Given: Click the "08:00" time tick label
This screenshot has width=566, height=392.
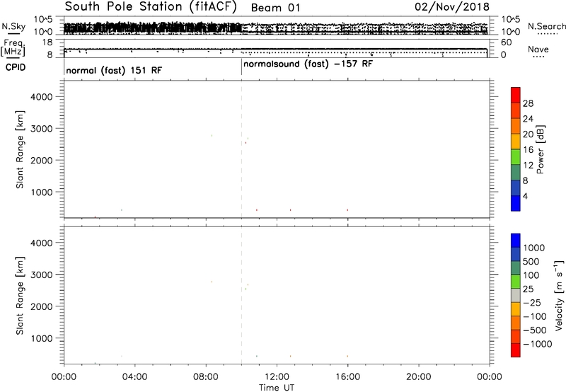Looking at the screenshot, I should pyautogui.click(x=206, y=377).
